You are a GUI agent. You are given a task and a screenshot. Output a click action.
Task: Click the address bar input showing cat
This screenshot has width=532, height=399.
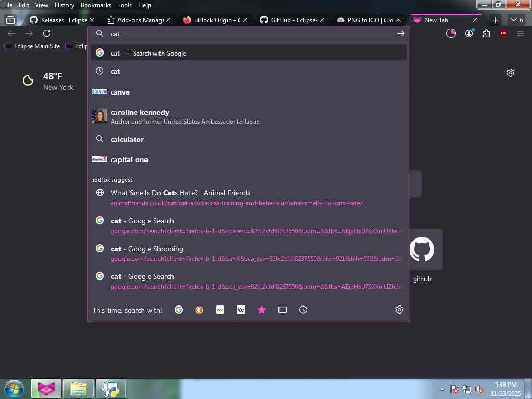point(249,34)
